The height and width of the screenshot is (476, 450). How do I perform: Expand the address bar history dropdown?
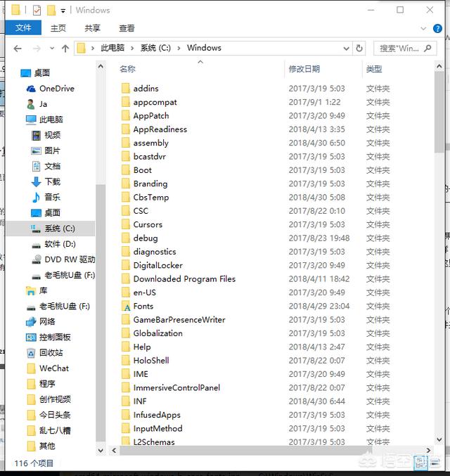(346, 49)
